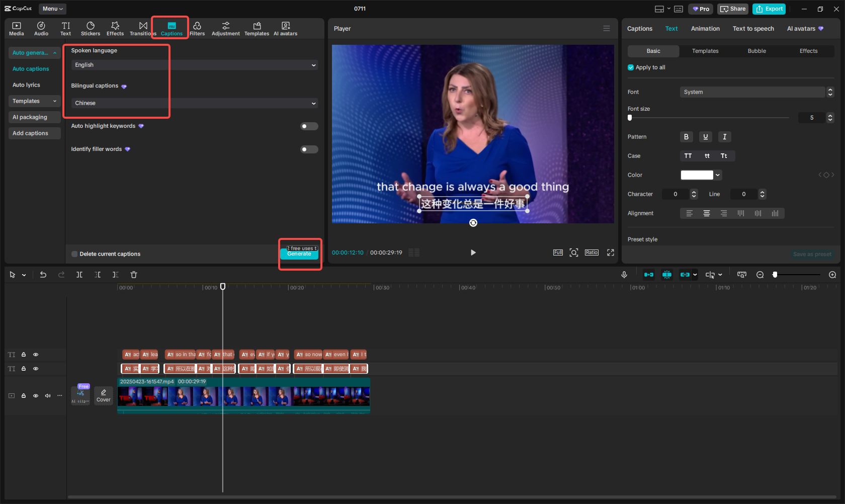845x504 pixels.
Task: Play the video preview
Action: click(x=473, y=253)
